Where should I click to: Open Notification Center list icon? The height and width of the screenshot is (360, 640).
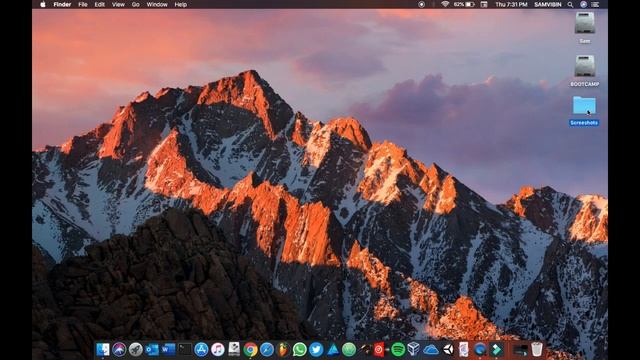tap(596, 4)
